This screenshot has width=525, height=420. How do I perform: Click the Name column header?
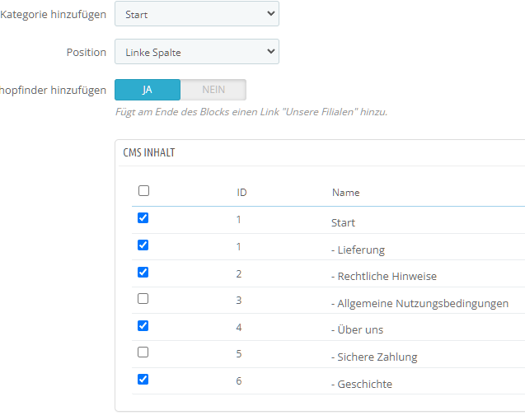(x=345, y=193)
